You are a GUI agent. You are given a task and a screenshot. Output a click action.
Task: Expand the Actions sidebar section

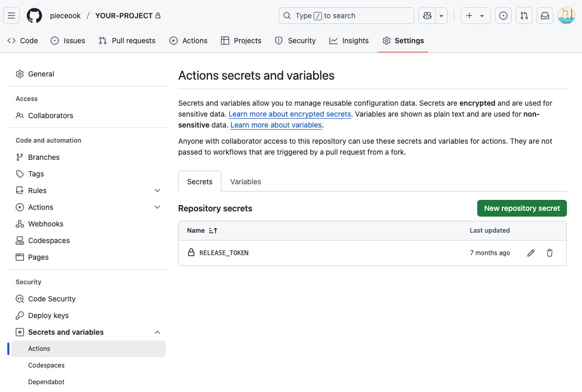[x=157, y=207]
